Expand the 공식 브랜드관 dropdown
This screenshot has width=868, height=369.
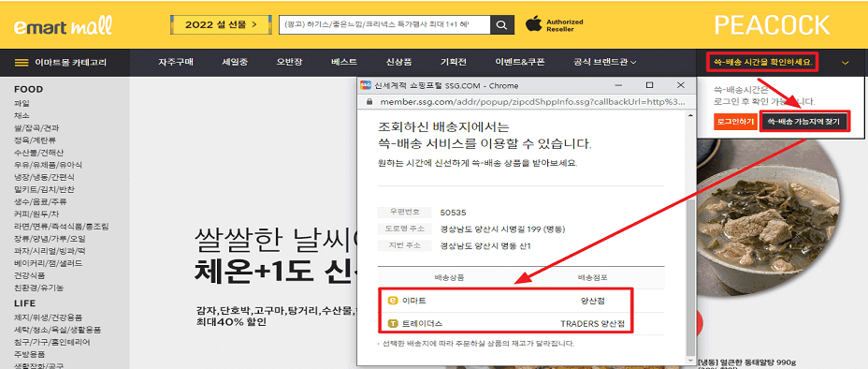[605, 63]
